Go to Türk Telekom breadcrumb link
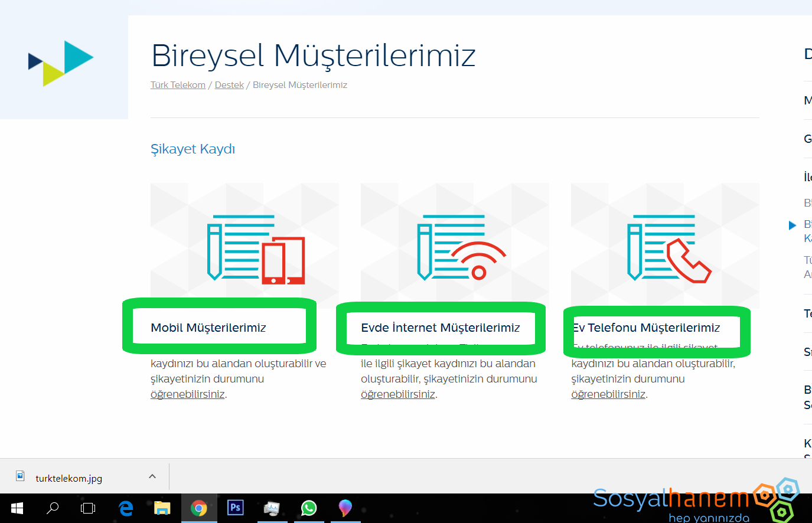Screen dimensions: 812x523 click(178, 85)
